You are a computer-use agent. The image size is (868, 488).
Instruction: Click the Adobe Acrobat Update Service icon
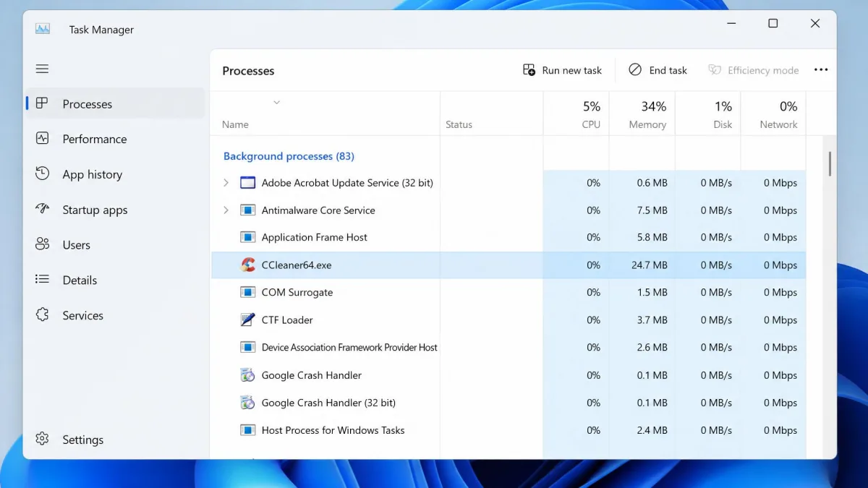248,183
